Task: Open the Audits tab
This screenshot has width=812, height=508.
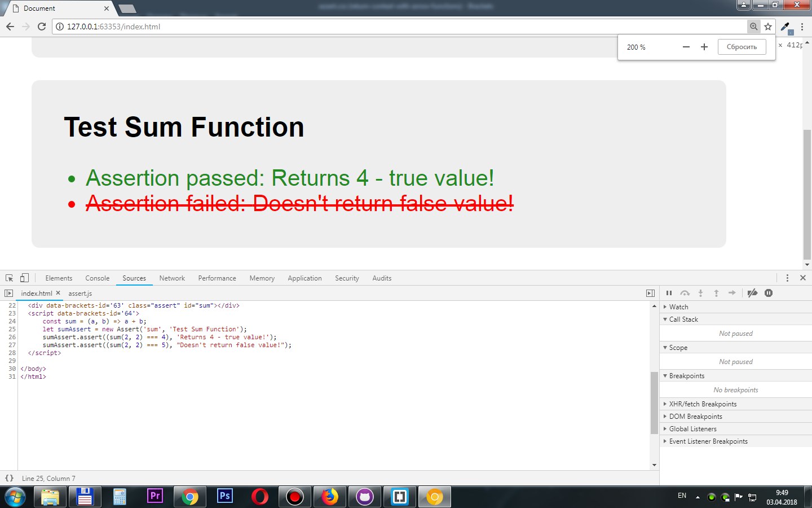Action: pyautogui.click(x=382, y=278)
